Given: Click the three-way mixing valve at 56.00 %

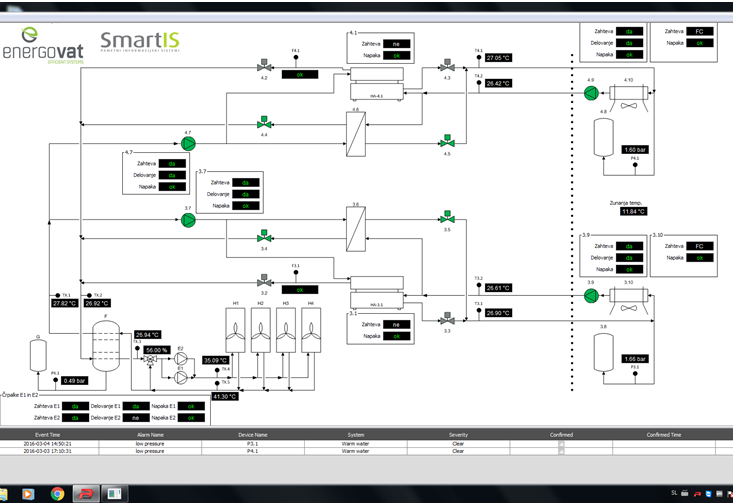Looking at the screenshot, I should (x=150, y=360).
